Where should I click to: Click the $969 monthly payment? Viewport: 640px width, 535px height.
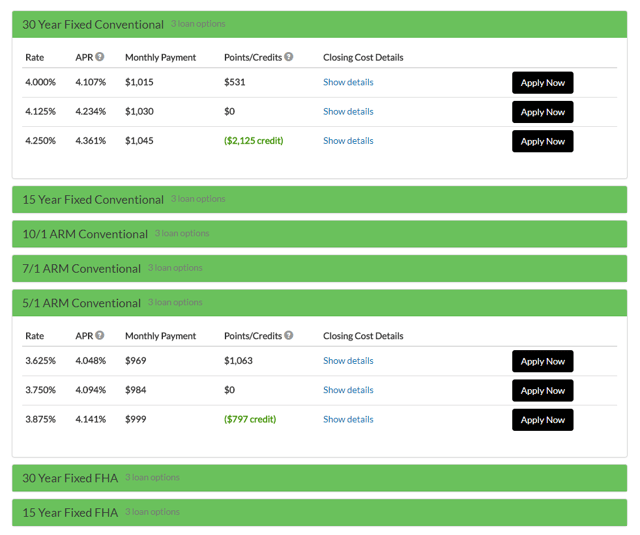136,361
